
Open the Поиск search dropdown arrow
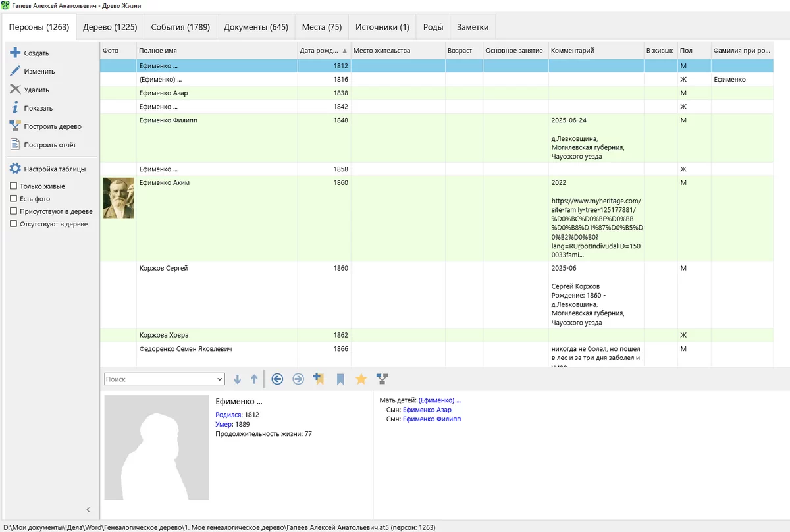220,379
